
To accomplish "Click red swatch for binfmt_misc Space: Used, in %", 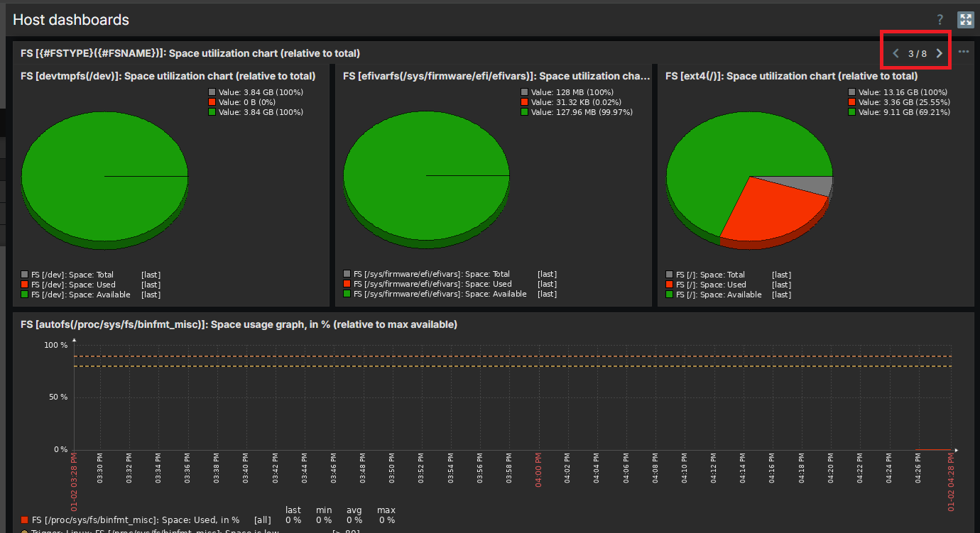I will pos(25,520).
